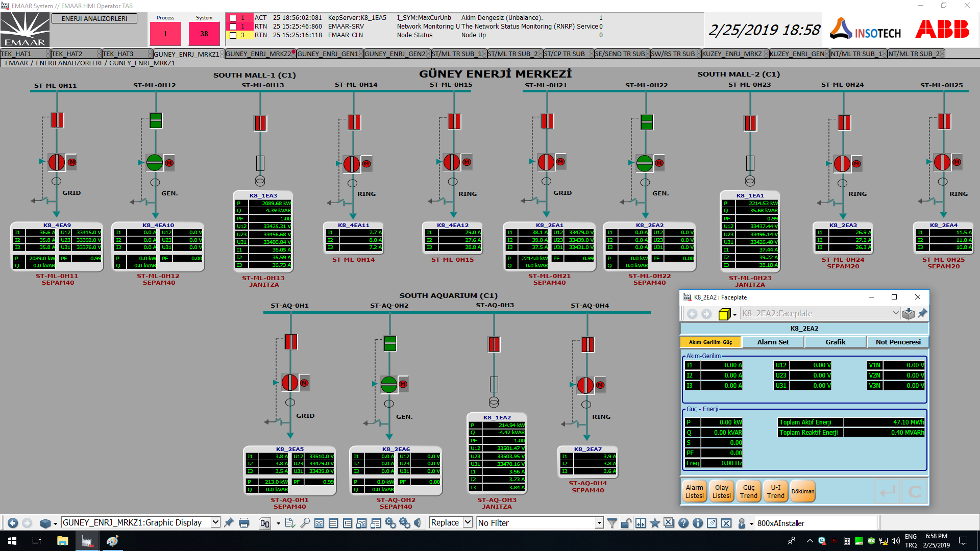Tick the second alarm row checkbox
The height and width of the screenshot is (551, 980).
pos(233,27)
